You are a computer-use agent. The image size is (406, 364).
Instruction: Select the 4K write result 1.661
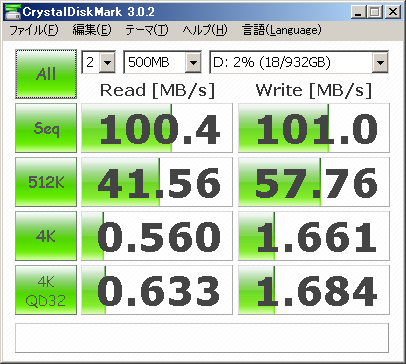point(314,236)
